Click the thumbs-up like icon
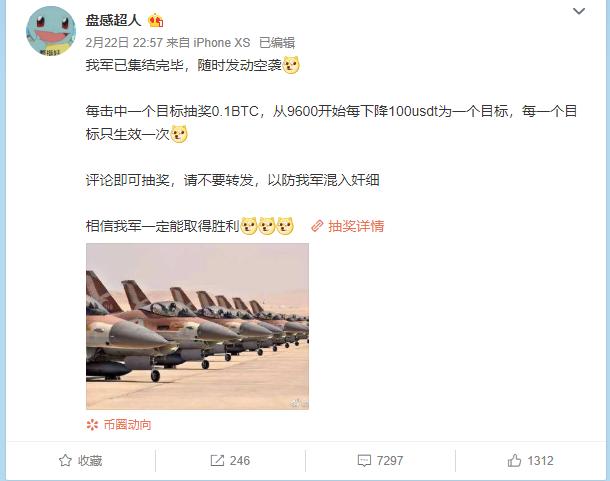 (x=514, y=460)
